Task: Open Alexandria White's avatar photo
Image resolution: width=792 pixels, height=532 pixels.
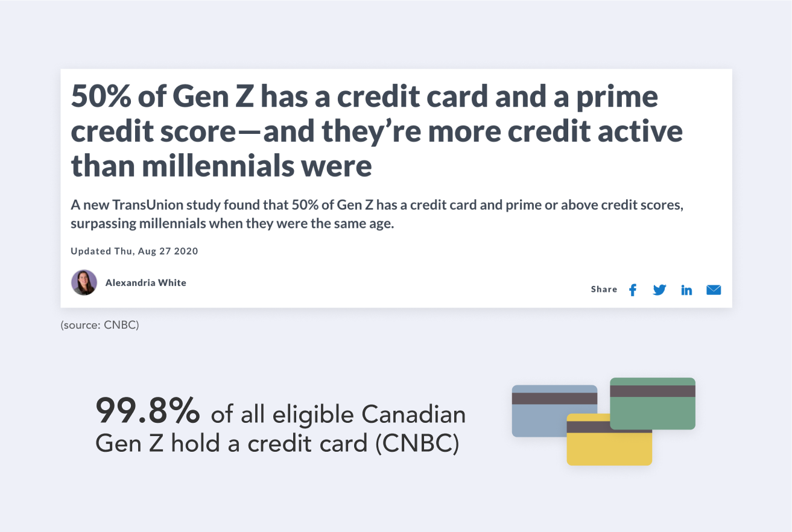Action: tap(84, 282)
